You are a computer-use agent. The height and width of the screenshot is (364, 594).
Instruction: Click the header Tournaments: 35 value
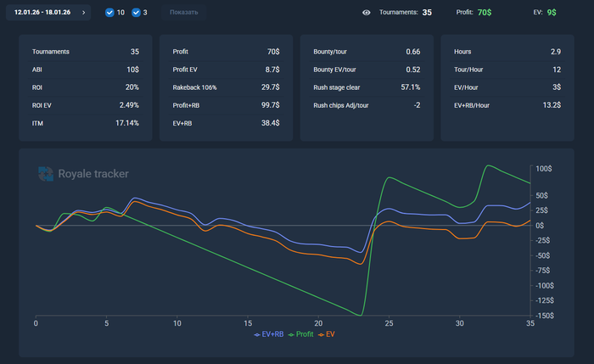pyautogui.click(x=427, y=13)
